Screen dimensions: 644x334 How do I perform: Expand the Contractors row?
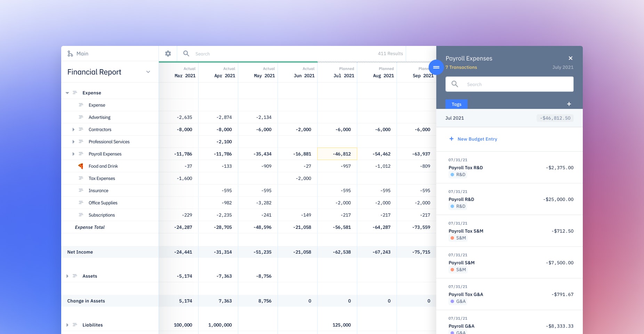pyautogui.click(x=73, y=129)
